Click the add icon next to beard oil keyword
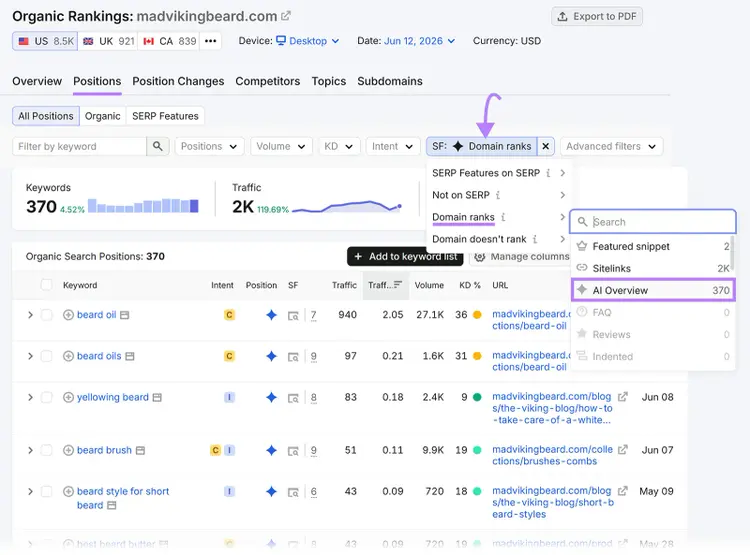 coord(68,315)
